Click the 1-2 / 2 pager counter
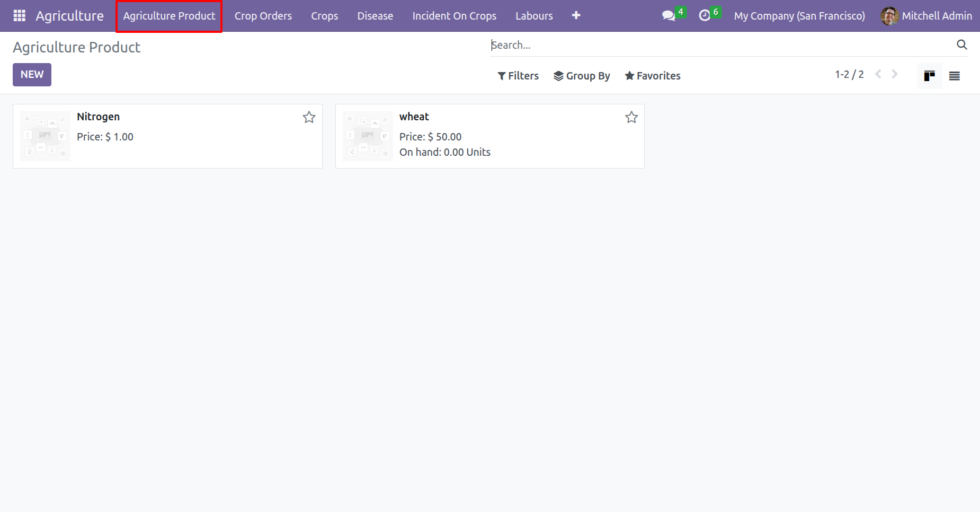 click(x=849, y=74)
